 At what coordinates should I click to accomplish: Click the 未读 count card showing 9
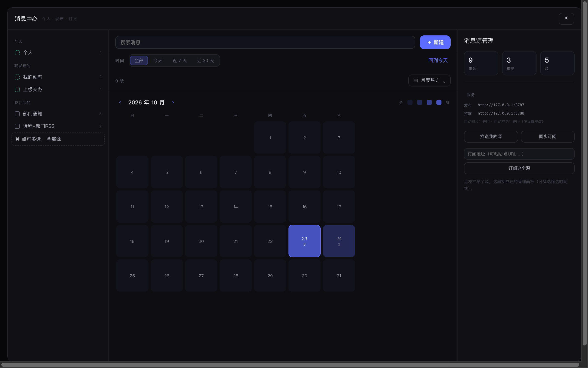481,63
